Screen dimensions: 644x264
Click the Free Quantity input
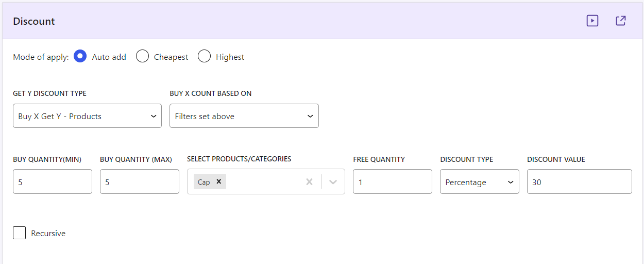click(x=392, y=182)
